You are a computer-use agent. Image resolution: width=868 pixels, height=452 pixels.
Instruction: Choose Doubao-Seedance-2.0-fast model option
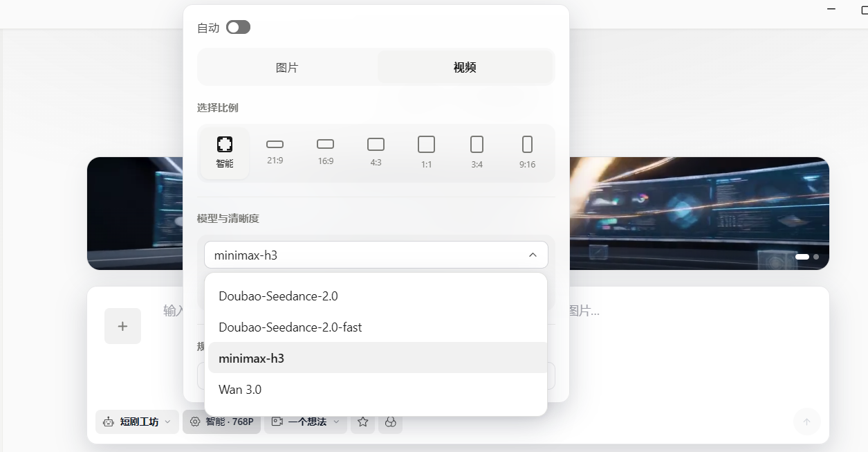(378, 327)
